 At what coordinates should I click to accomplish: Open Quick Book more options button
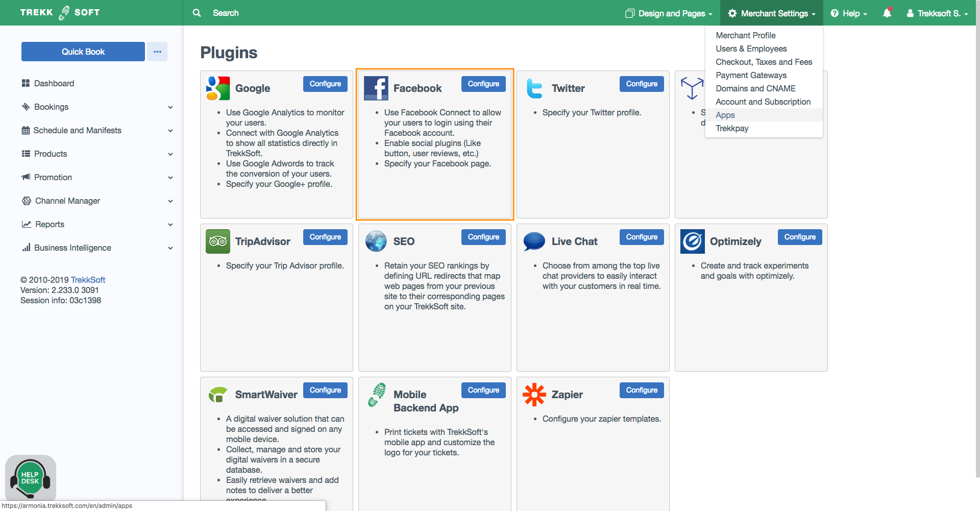(157, 52)
